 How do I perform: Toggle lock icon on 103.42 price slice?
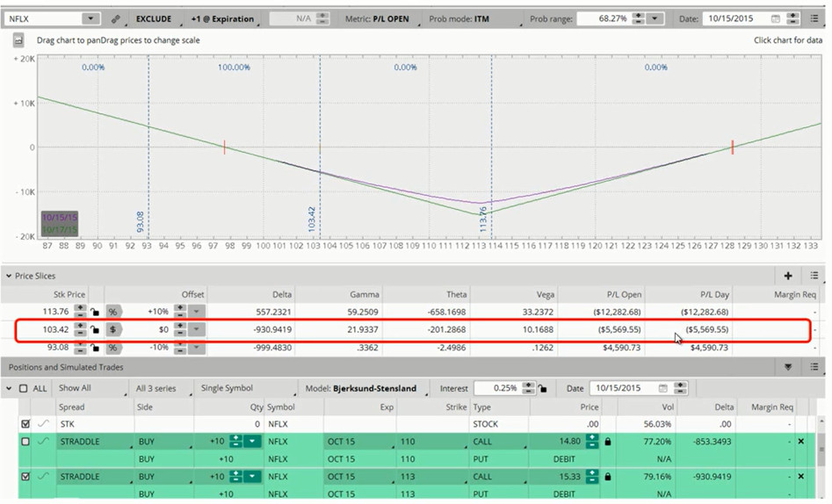pyautogui.click(x=95, y=329)
